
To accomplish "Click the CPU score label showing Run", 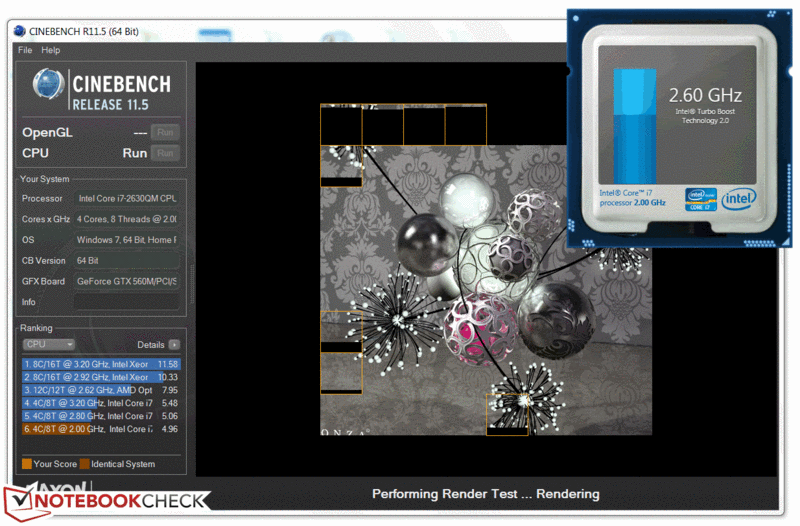I will point(135,153).
